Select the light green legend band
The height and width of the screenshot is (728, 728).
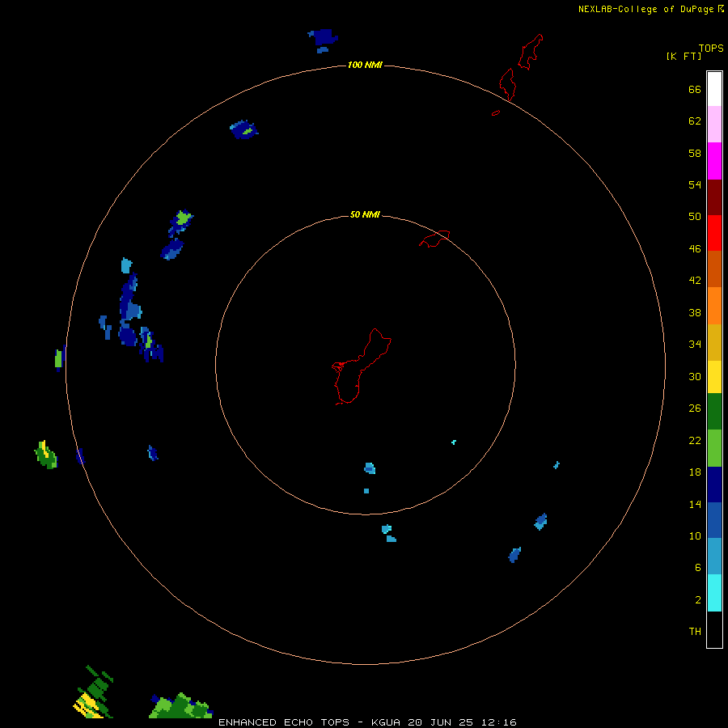point(714,448)
